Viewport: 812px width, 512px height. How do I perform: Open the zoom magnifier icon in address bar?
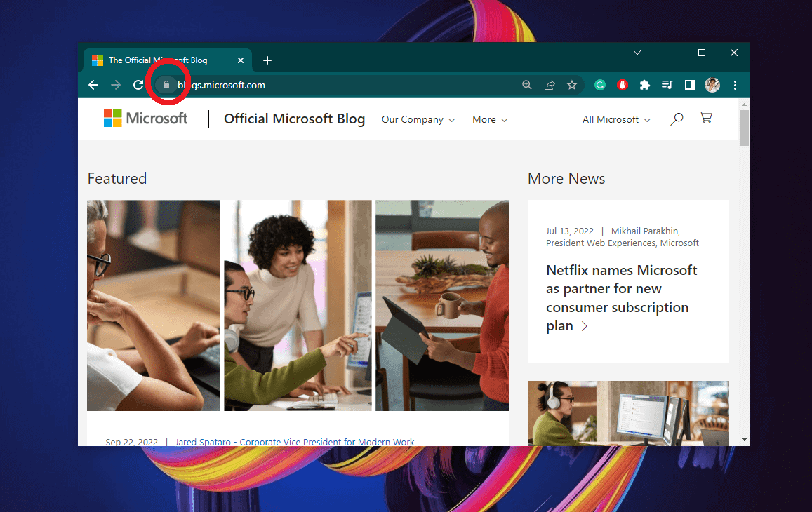coord(526,85)
